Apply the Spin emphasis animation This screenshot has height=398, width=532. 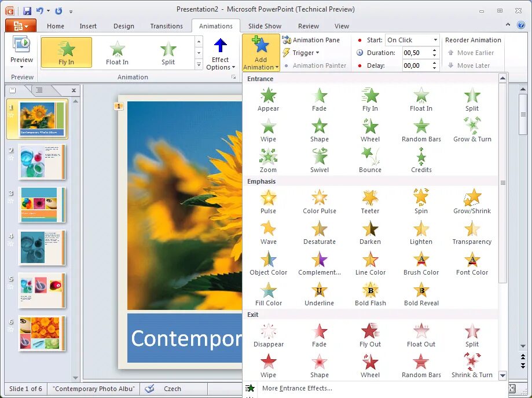click(421, 202)
